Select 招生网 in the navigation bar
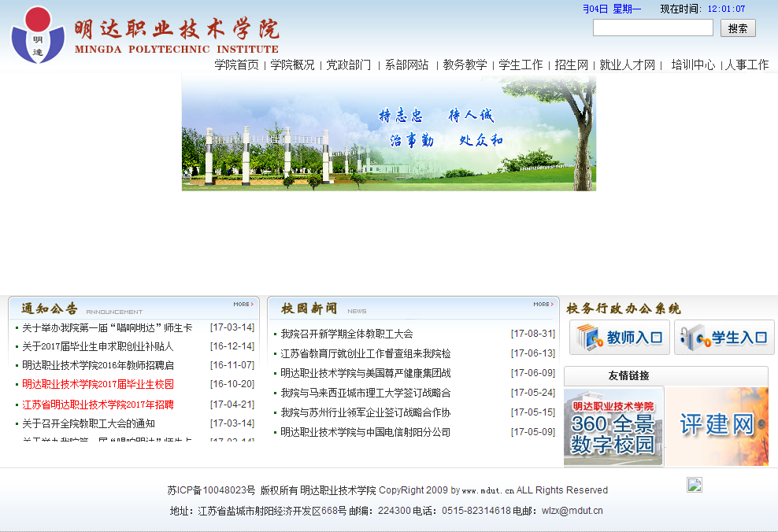 click(x=571, y=65)
